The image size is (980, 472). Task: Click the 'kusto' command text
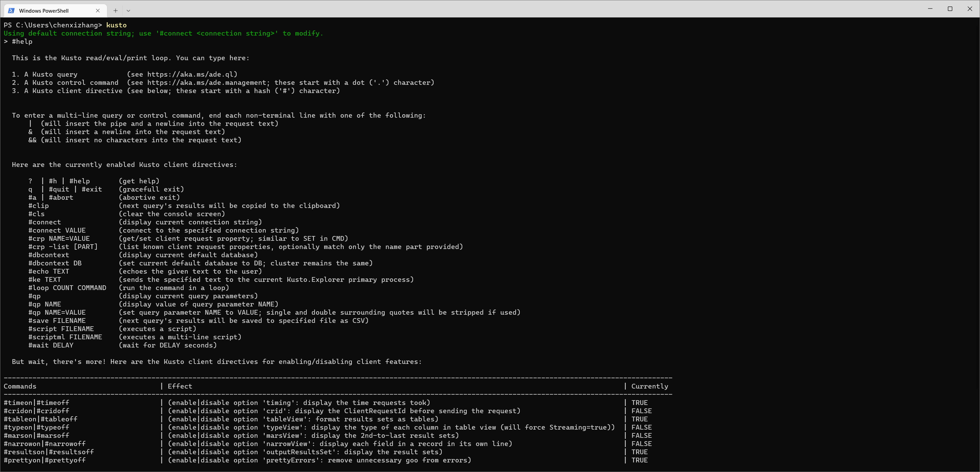pos(116,25)
